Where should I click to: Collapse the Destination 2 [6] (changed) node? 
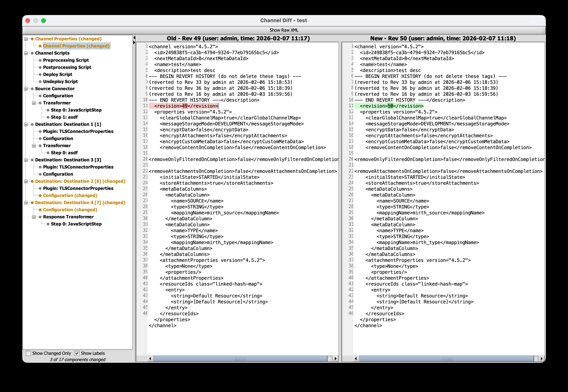[26, 181]
